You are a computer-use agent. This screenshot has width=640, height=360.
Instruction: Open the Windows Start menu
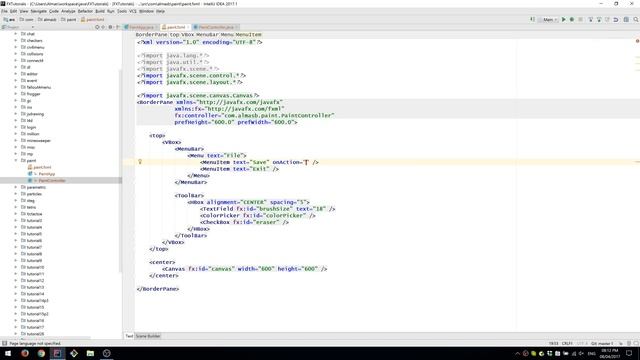8,353
